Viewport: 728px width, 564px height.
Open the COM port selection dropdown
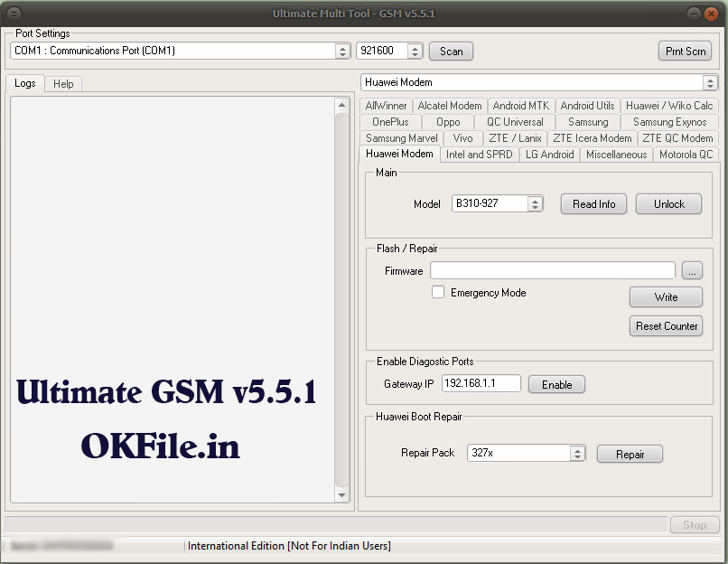click(x=342, y=52)
